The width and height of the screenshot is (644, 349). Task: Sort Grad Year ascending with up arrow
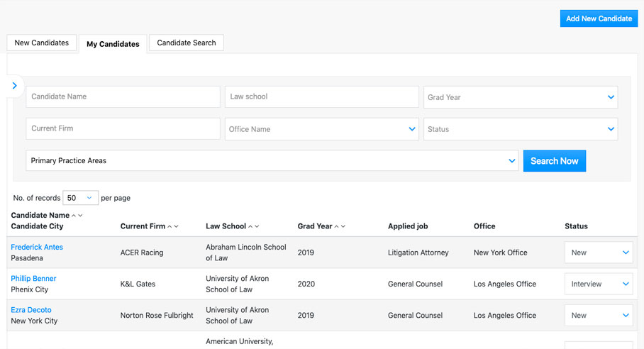coord(337,227)
